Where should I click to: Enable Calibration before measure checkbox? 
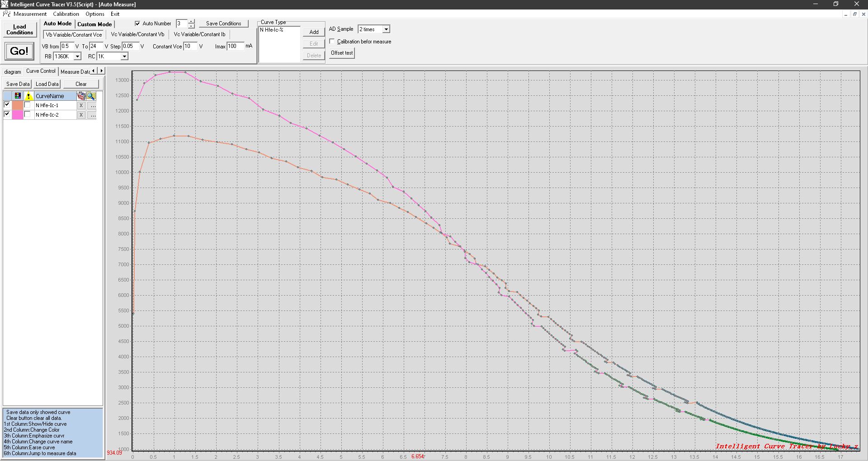pos(332,41)
